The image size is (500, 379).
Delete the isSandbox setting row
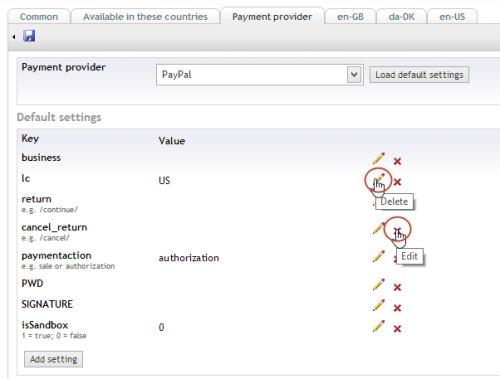tap(397, 329)
